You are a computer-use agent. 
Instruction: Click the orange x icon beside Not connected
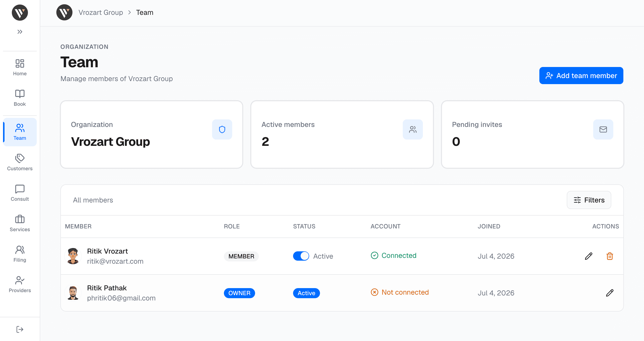tap(375, 292)
